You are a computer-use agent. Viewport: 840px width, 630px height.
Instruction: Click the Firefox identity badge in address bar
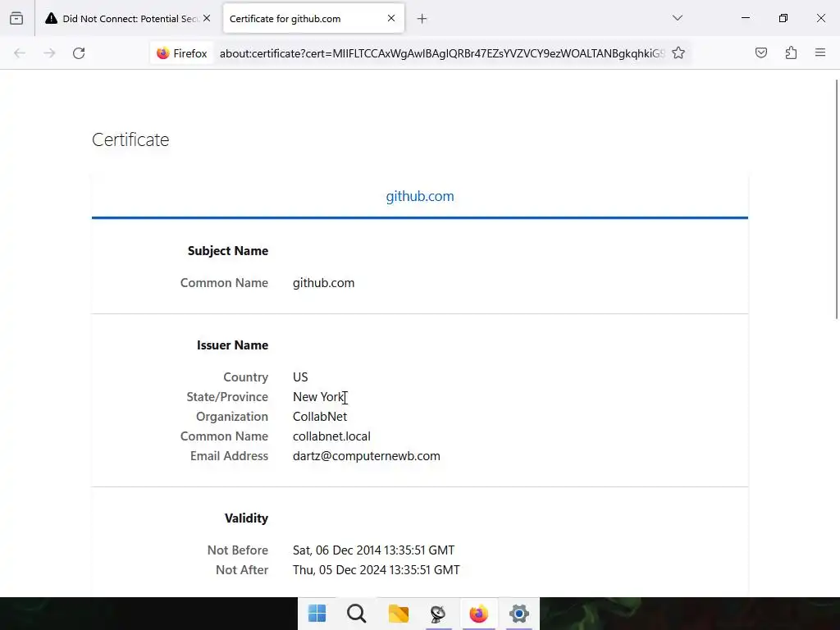[x=181, y=53]
